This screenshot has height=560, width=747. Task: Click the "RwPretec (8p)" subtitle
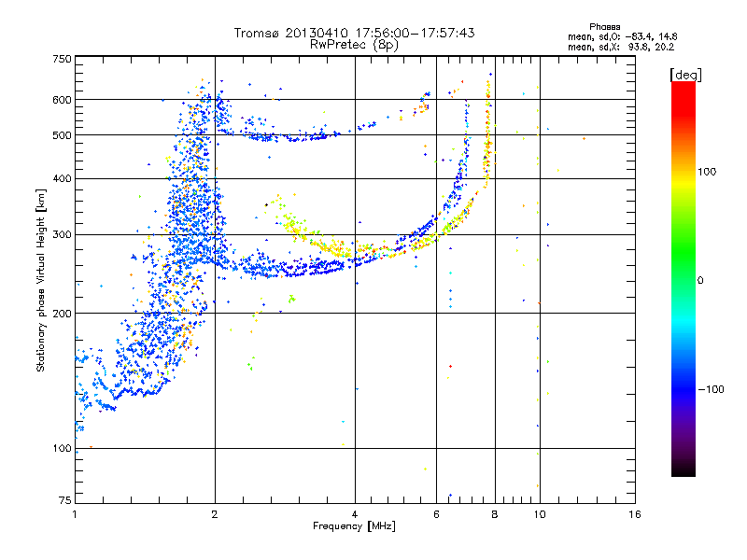click(x=355, y=45)
